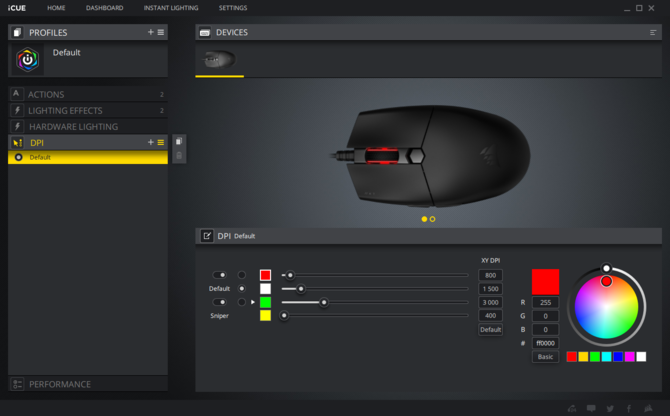The image size is (670, 416).
Task: Click the Devices panel icon
Action: [205, 32]
